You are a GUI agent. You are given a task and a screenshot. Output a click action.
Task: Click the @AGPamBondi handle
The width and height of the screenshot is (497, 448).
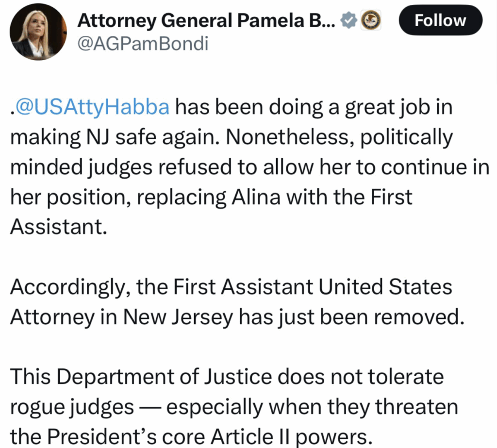143,44
